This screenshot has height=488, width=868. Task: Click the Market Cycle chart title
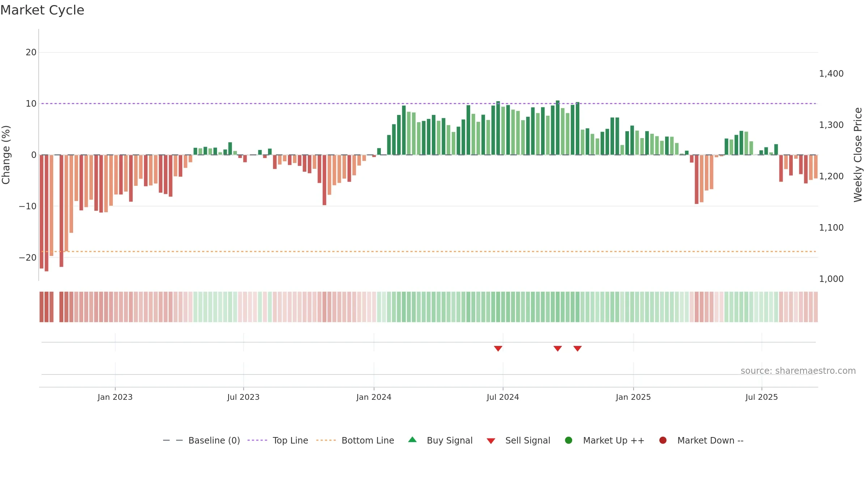coord(42,10)
